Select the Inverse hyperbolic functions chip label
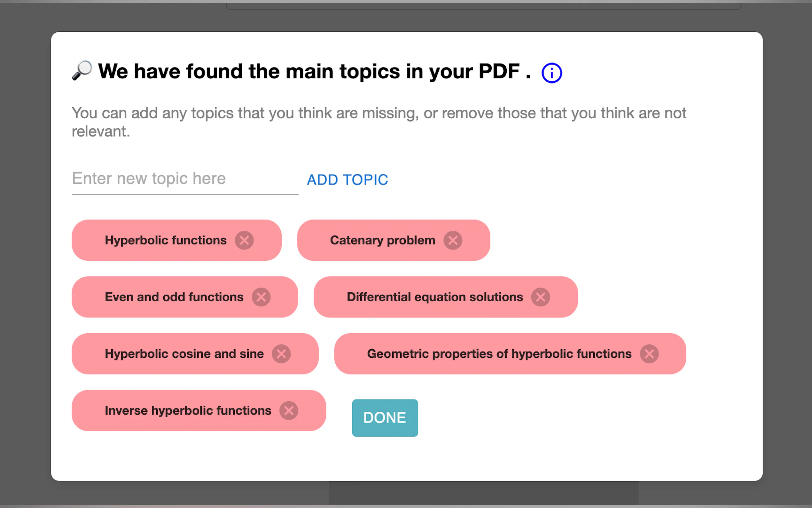 (x=188, y=410)
